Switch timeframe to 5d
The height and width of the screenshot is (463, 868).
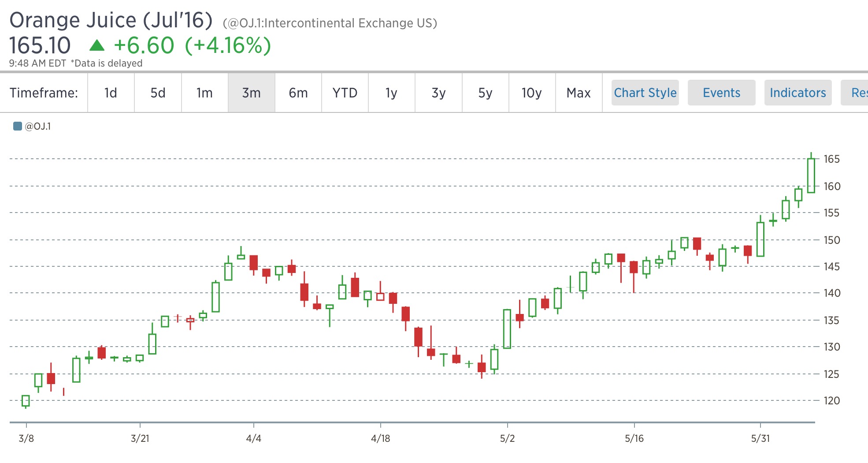point(157,93)
